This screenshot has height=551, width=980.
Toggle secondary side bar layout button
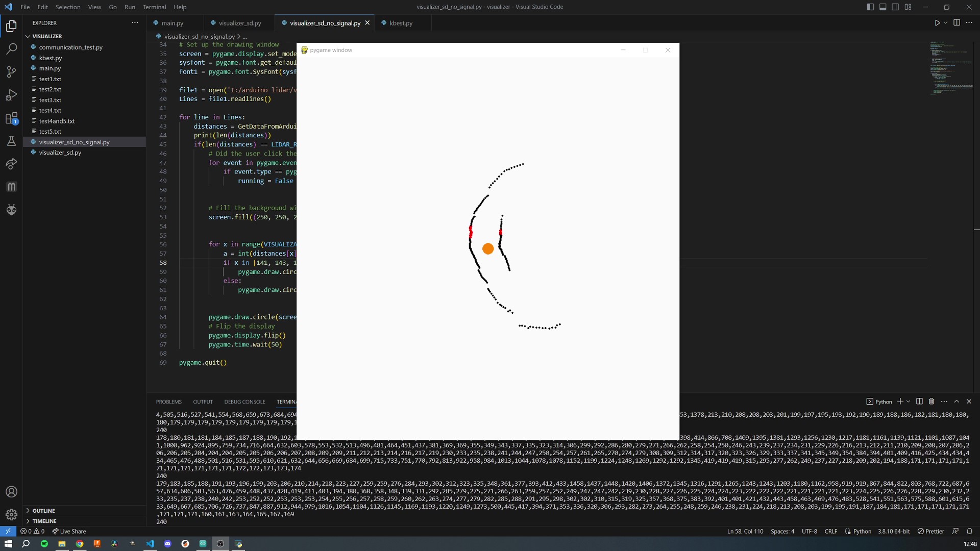(895, 7)
